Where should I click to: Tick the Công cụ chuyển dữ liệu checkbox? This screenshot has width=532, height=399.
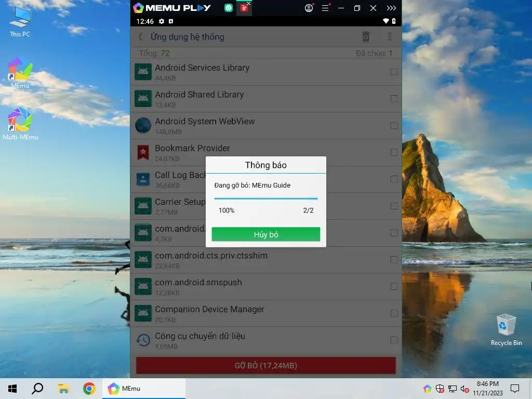pyautogui.click(x=394, y=340)
